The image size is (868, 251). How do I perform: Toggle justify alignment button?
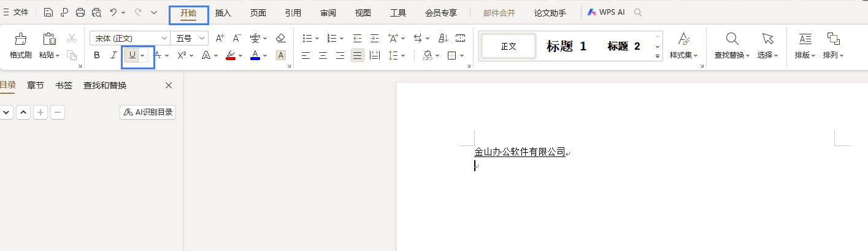[x=357, y=55]
